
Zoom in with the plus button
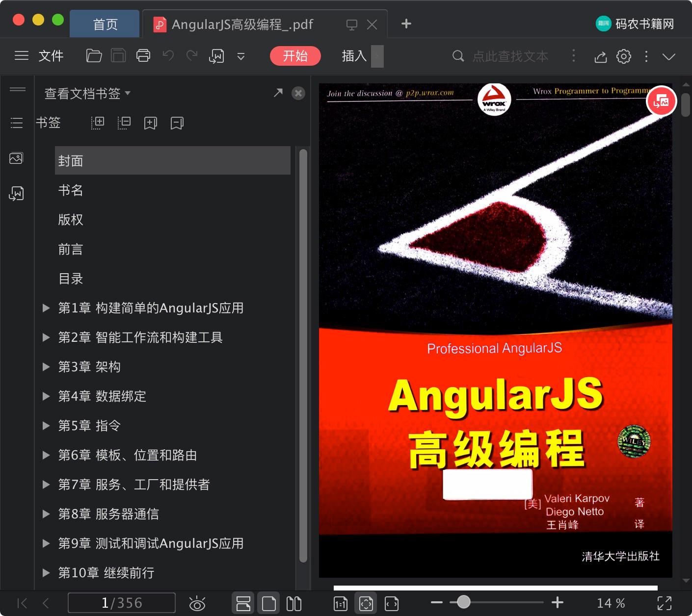coord(558,602)
